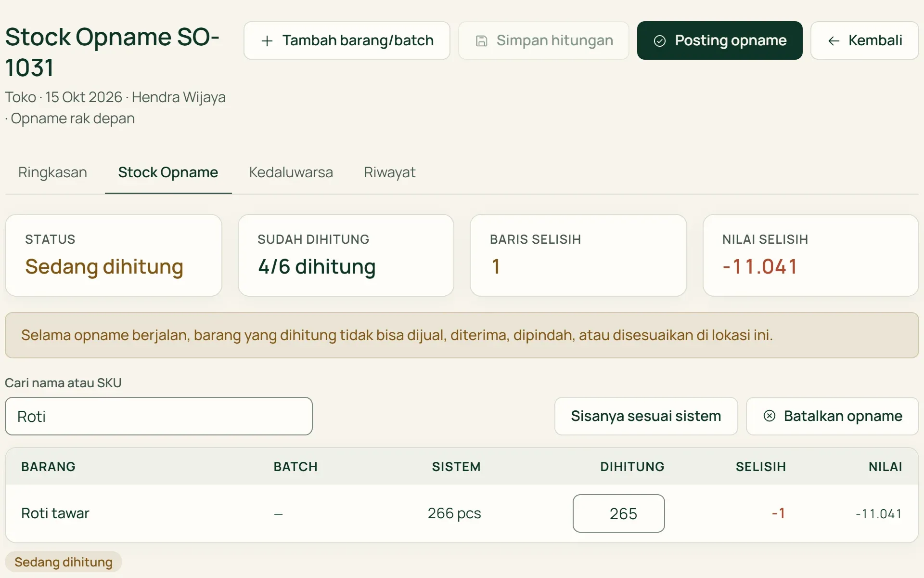This screenshot has width=924, height=578.
Task: Click the BATCH column header
Action: 295,467
